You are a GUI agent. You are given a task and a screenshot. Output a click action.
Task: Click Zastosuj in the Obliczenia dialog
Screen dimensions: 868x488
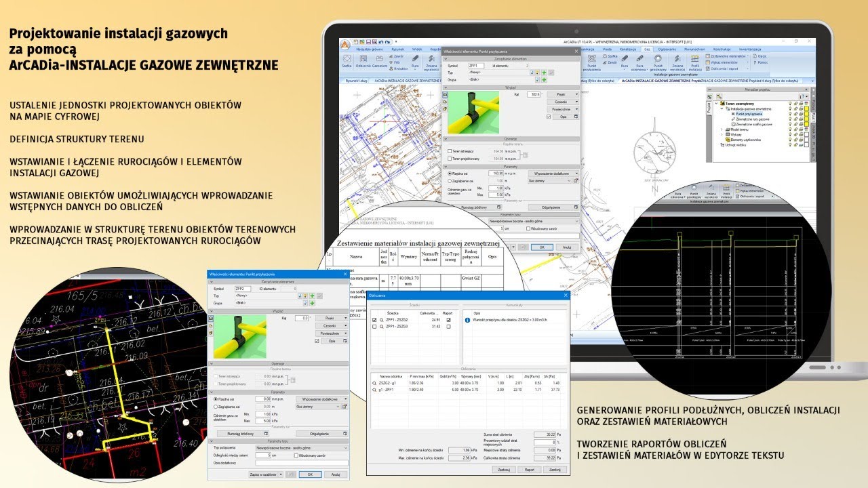(504, 469)
